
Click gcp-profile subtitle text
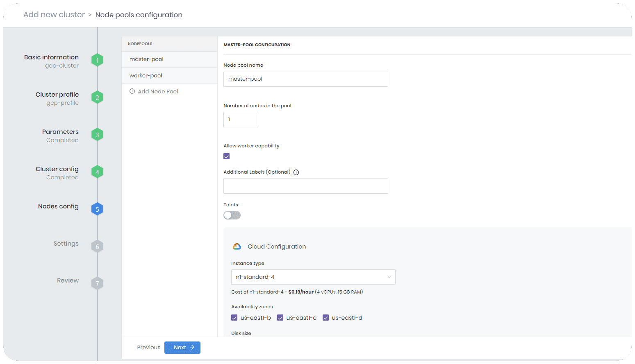click(x=63, y=103)
